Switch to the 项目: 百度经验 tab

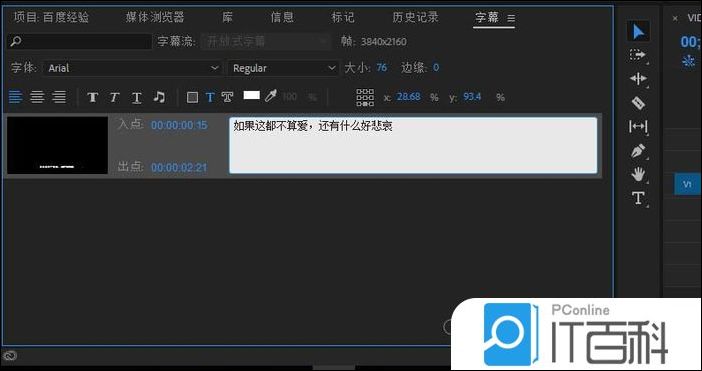51,17
